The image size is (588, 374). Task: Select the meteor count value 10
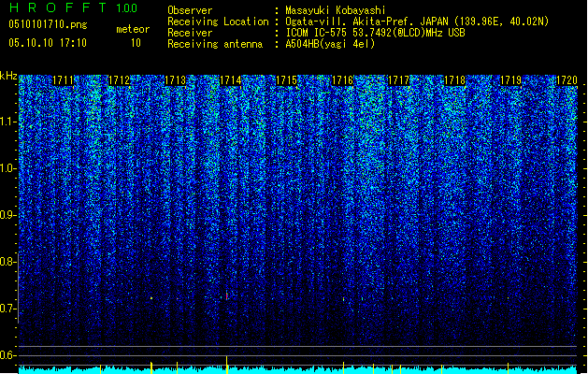136,43
